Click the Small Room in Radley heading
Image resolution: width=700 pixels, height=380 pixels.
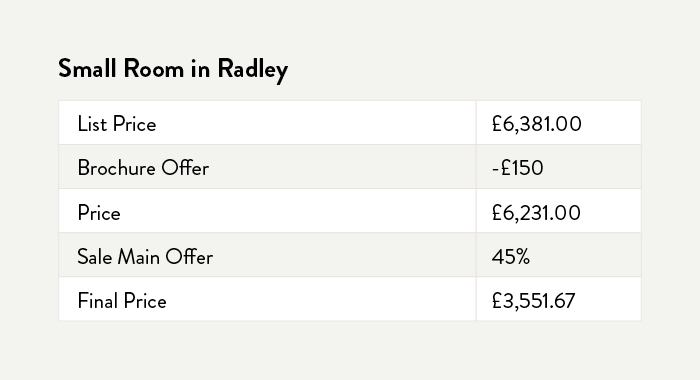point(173,70)
